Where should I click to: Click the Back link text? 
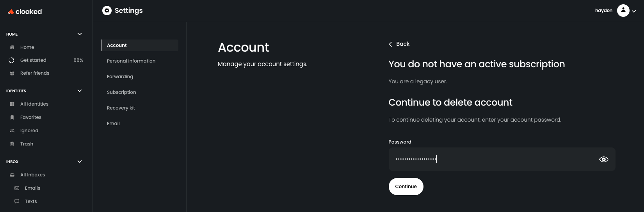tap(403, 44)
